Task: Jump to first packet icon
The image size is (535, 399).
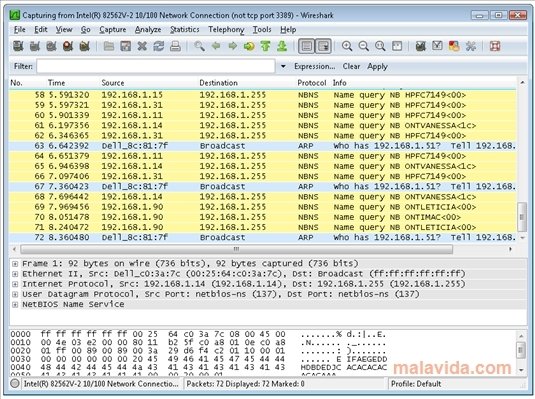Action: tap(265, 46)
